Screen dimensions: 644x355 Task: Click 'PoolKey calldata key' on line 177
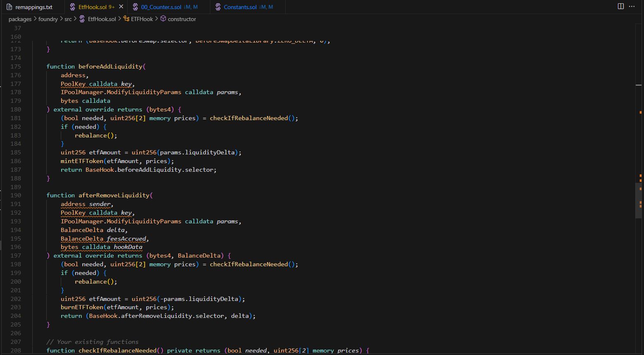pyautogui.click(x=96, y=84)
